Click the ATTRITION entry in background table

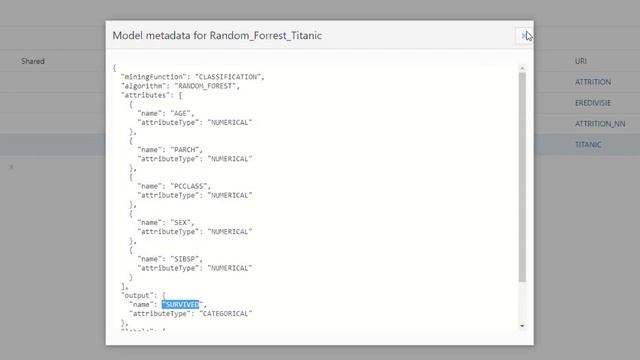point(593,82)
